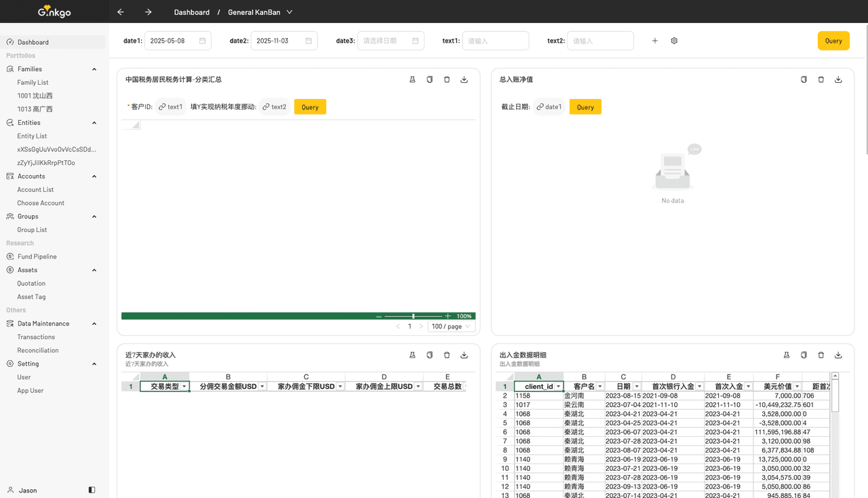
Task: Open the 客户名 column filter dropdown
Action: tap(600, 387)
